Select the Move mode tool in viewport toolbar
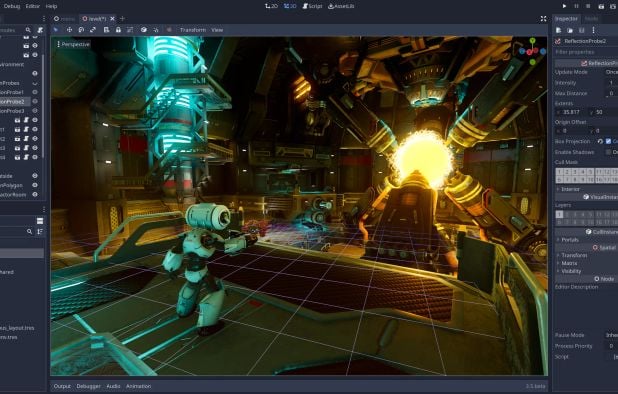 point(69,30)
